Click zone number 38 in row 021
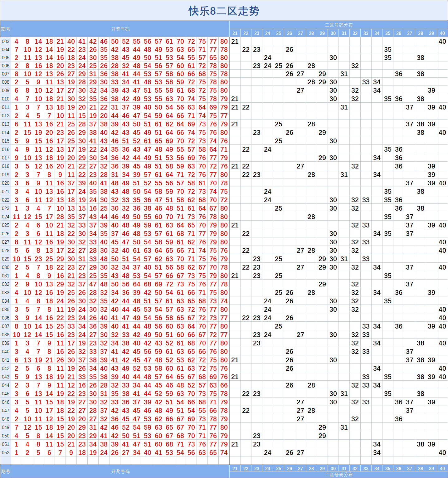Image resolution: width=448 pixels, height=478 pixels. coord(421,192)
